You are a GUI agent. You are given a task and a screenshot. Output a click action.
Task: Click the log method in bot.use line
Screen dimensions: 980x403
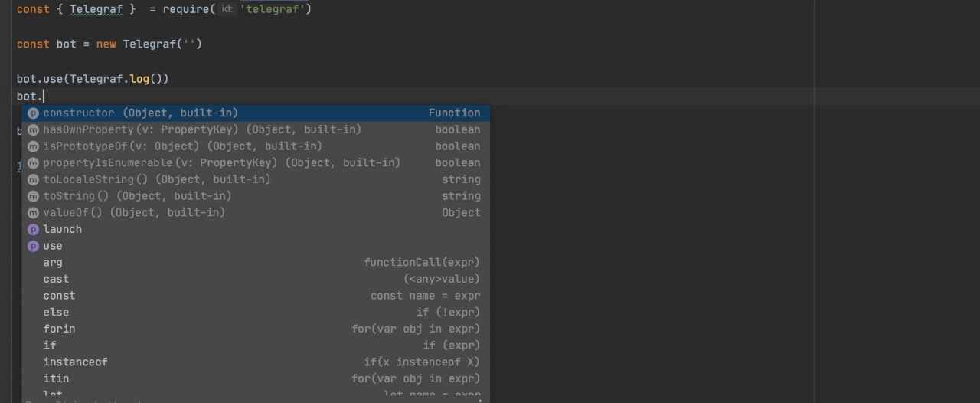pyautogui.click(x=139, y=78)
